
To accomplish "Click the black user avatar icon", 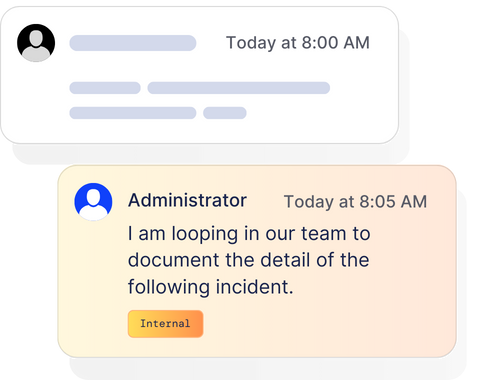I will coord(36,43).
